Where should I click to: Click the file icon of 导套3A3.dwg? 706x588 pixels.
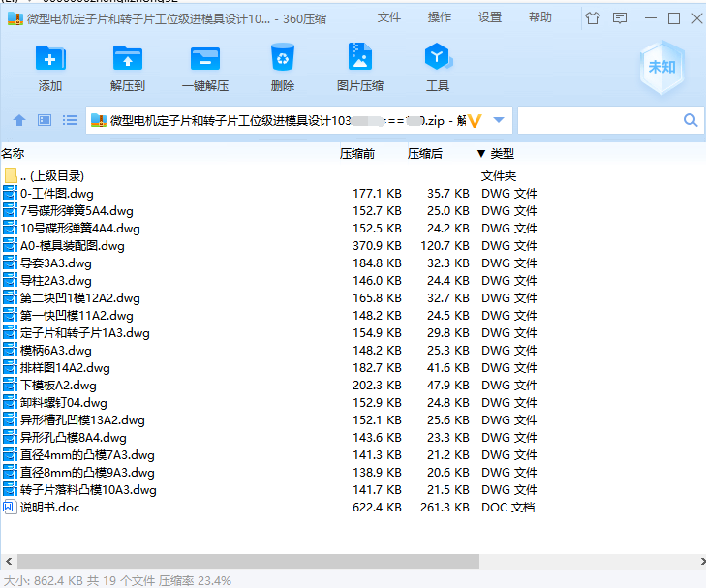tap(10, 263)
